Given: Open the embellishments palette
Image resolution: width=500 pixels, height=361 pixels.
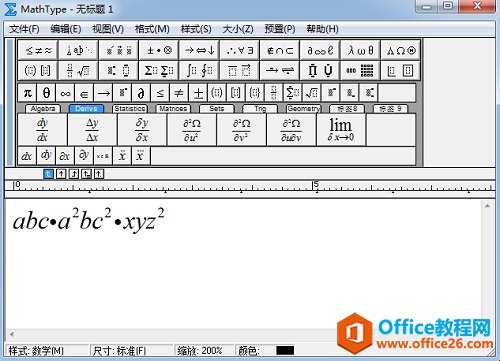Looking at the screenshot, I should point(119,50).
